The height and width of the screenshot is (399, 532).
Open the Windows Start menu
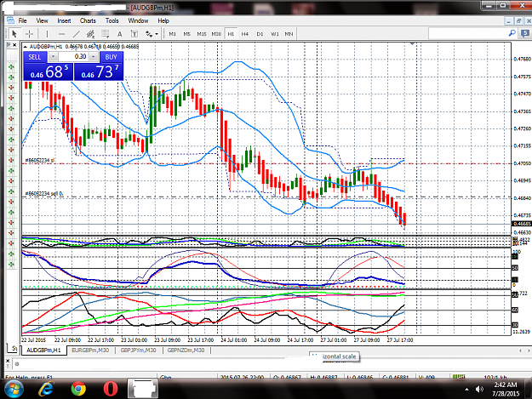14,389
